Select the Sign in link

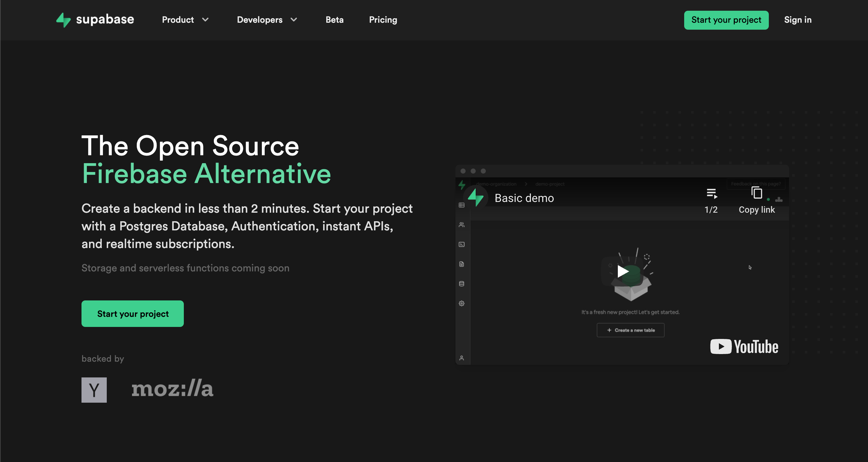click(x=798, y=20)
